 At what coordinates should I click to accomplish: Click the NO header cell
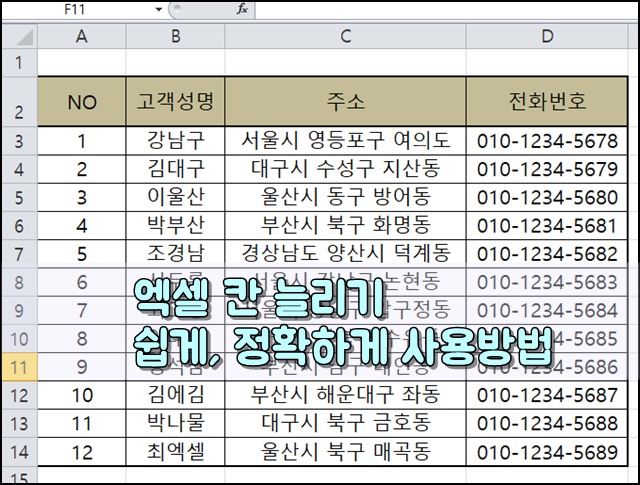82,101
